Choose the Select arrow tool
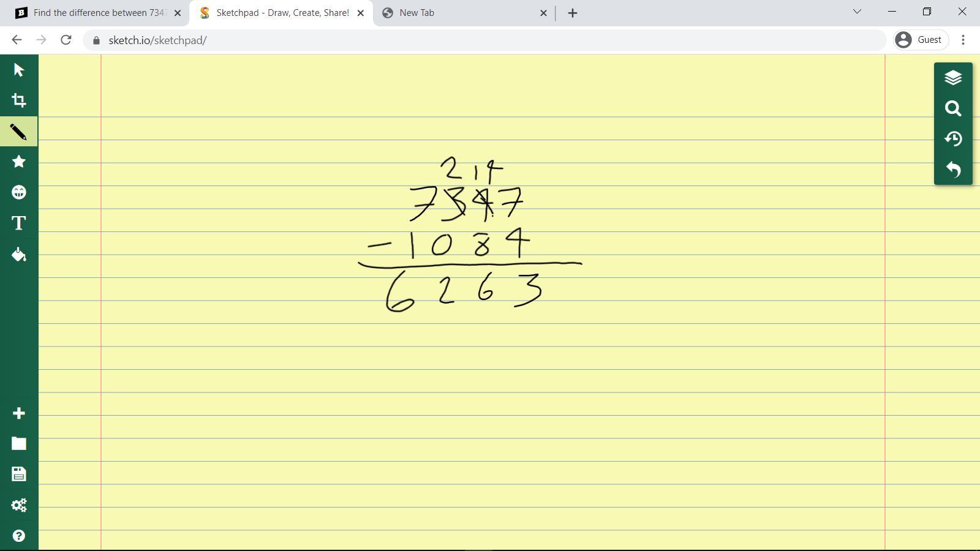This screenshot has height=551, width=980. [x=19, y=70]
